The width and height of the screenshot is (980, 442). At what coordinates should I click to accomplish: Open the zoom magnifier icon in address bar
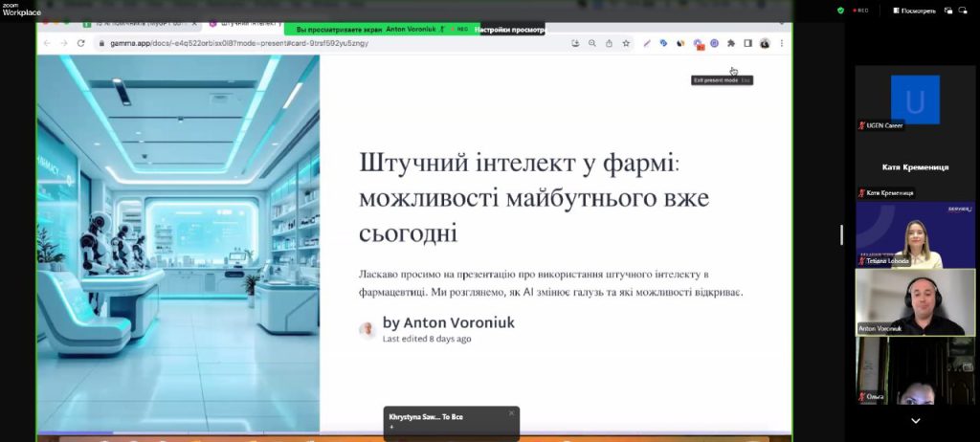(591, 43)
